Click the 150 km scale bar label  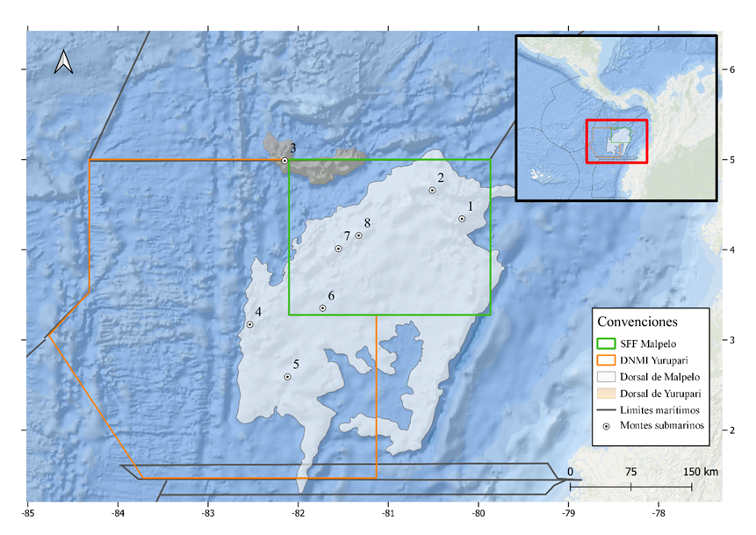[700, 472]
